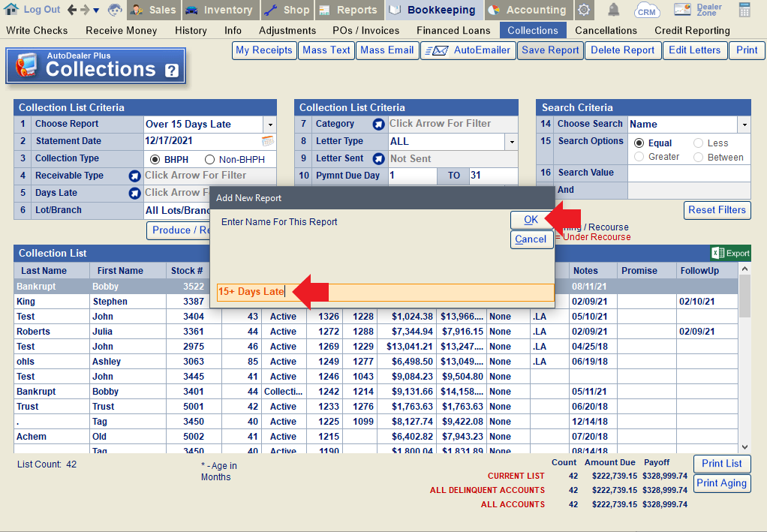Click the report name text field

click(x=385, y=292)
